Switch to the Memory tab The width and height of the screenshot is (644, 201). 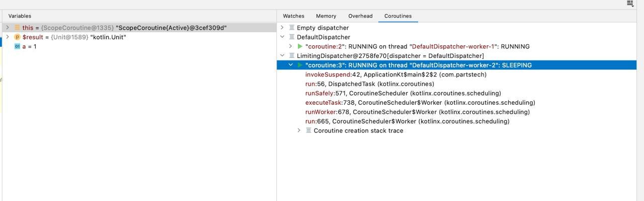click(x=326, y=16)
